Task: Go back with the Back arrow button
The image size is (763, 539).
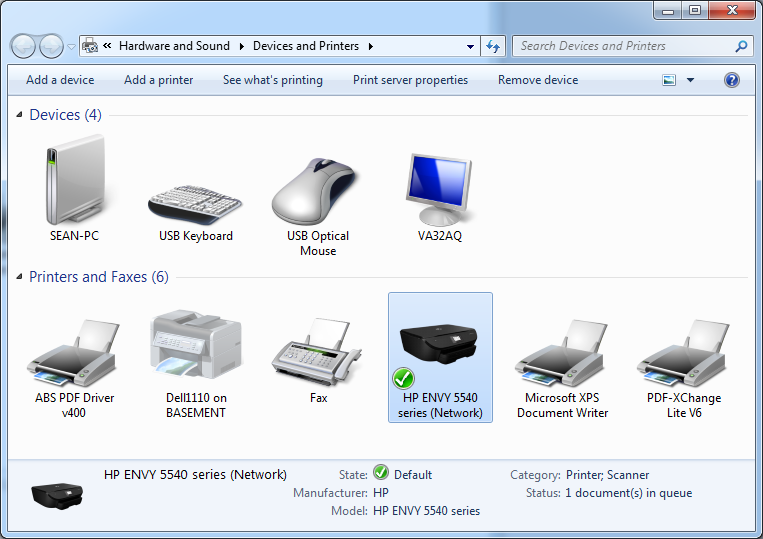Action: 23,47
